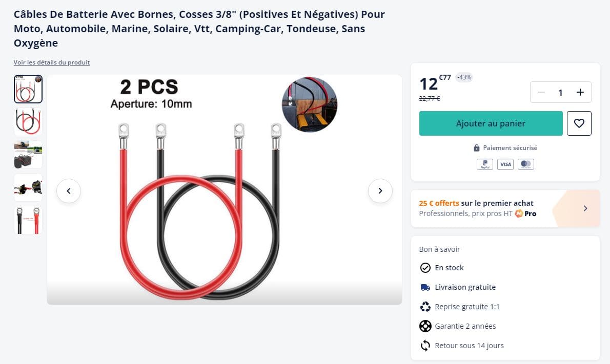Click the free delivery truck icon
Viewport: 610px width, 364px height.
[x=425, y=287]
